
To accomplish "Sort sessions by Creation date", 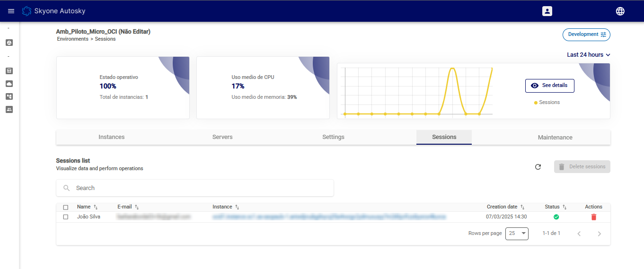I will pos(522,207).
